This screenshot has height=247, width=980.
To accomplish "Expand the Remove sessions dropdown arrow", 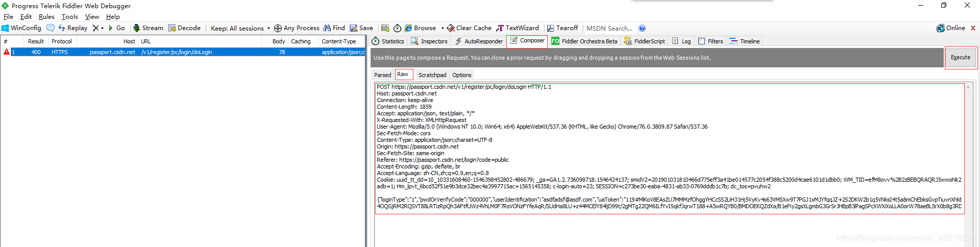I will coord(102,29).
